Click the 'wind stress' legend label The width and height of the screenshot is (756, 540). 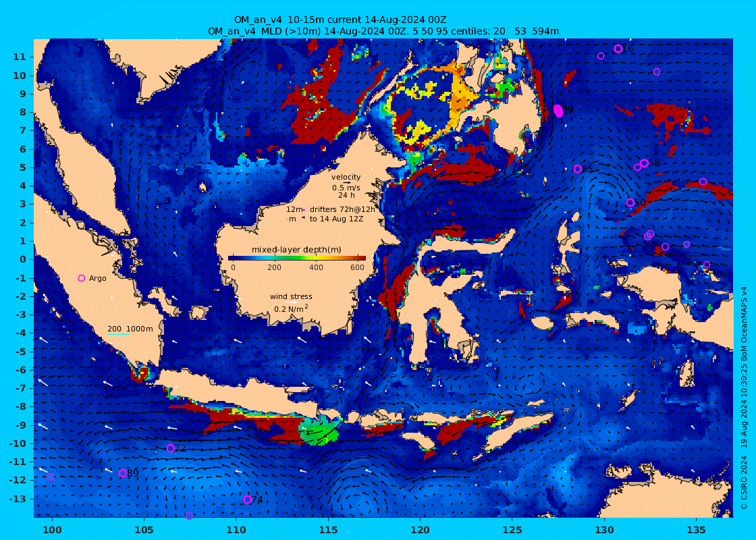click(291, 296)
